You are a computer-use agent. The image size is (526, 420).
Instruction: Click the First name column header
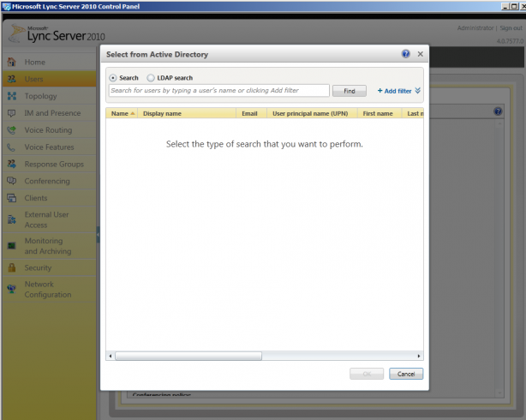tap(380, 113)
